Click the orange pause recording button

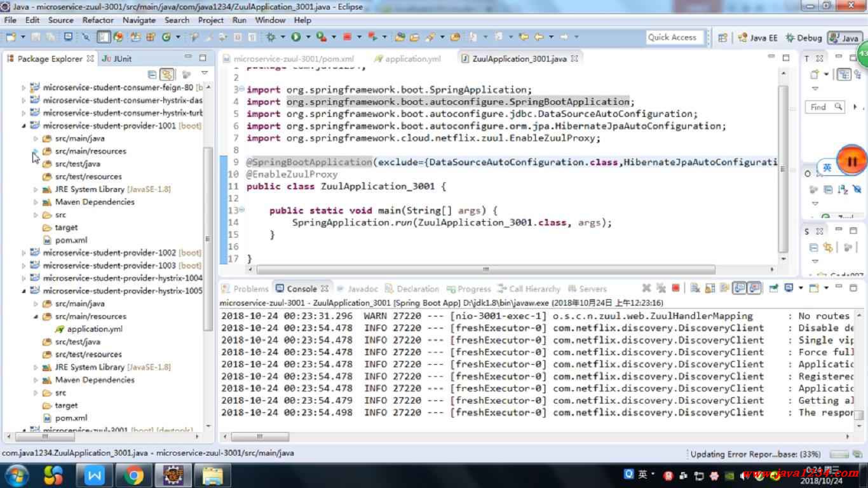tap(851, 161)
